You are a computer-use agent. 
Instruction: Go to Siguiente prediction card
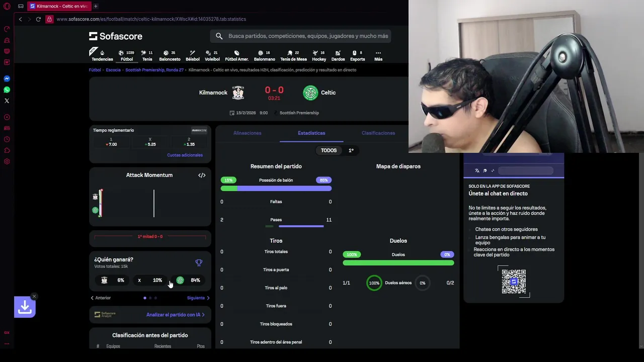pos(198,298)
